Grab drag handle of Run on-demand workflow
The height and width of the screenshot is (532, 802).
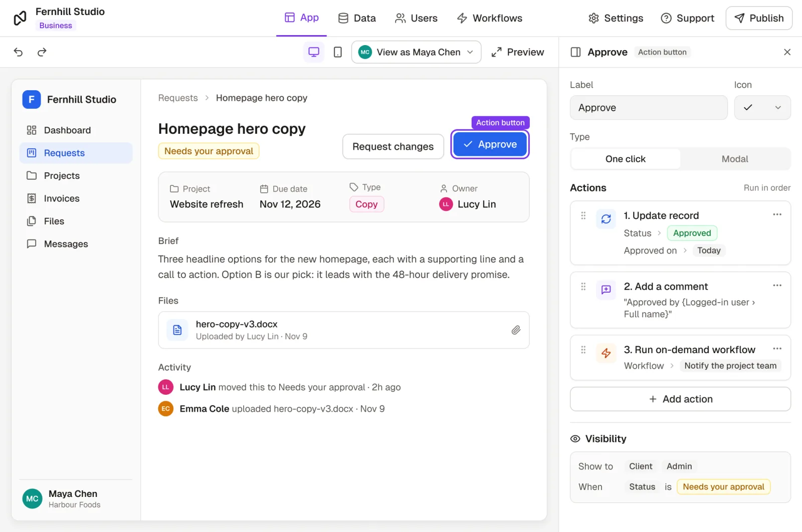pos(583,350)
